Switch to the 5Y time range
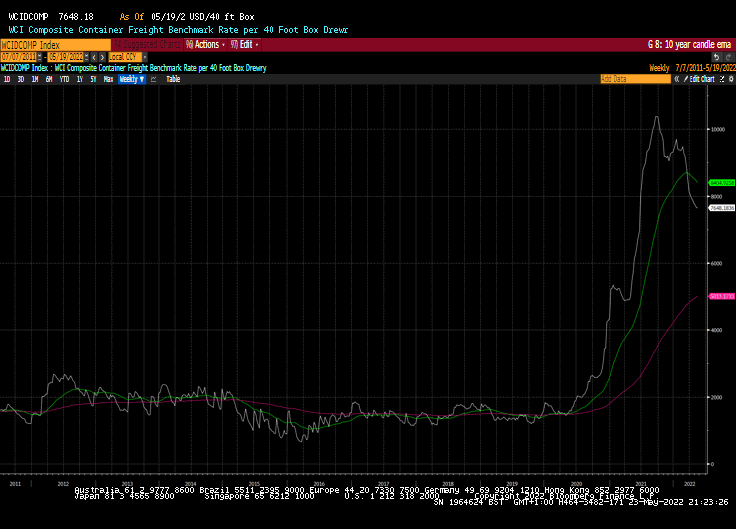The height and width of the screenshot is (529, 736). [x=92, y=78]
